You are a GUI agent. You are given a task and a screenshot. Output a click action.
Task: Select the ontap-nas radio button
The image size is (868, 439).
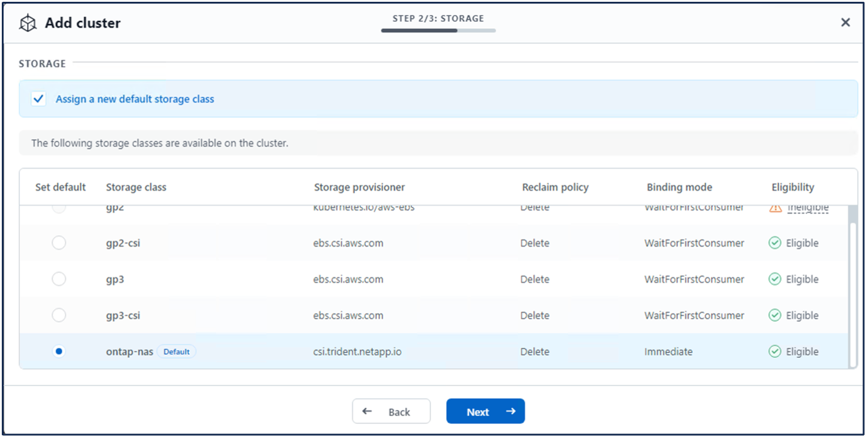pyautogui.click(x=59, y=352)
